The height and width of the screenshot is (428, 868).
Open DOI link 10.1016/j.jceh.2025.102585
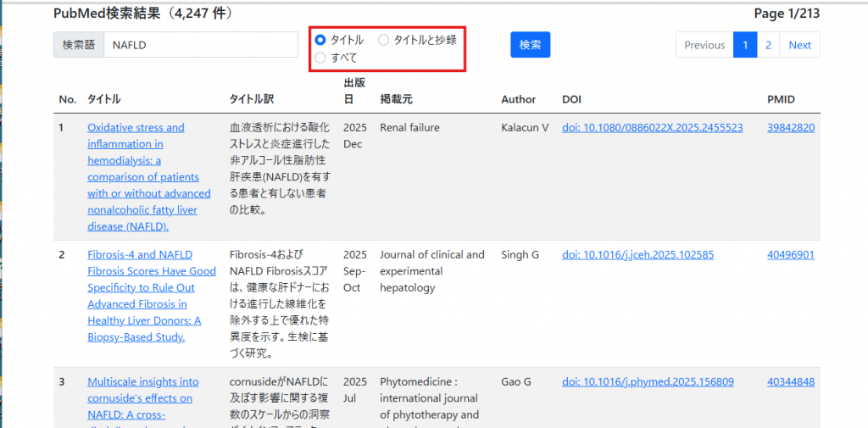pyautogui.click(x=637, y=255)
